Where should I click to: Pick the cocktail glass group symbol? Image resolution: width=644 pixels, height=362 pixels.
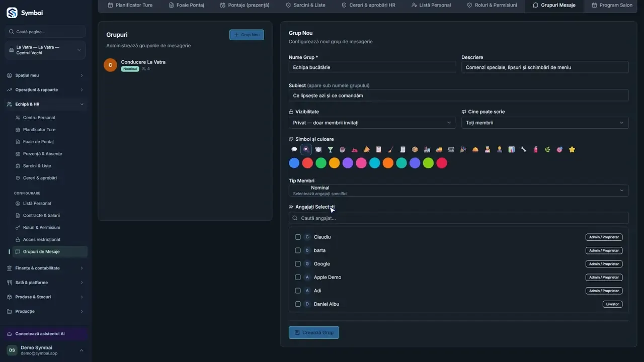point(331,149)
